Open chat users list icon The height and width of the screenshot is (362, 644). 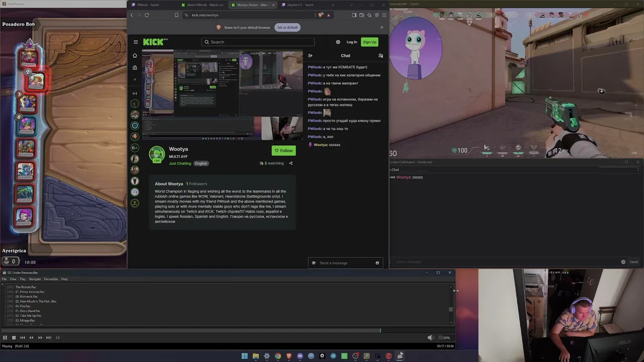(381, 56)
